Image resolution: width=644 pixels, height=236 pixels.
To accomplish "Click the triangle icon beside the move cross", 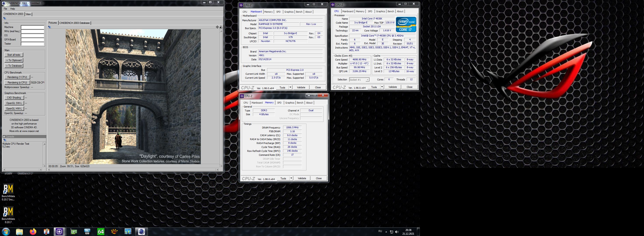I will pyautogui.click(x=221, y=27).
